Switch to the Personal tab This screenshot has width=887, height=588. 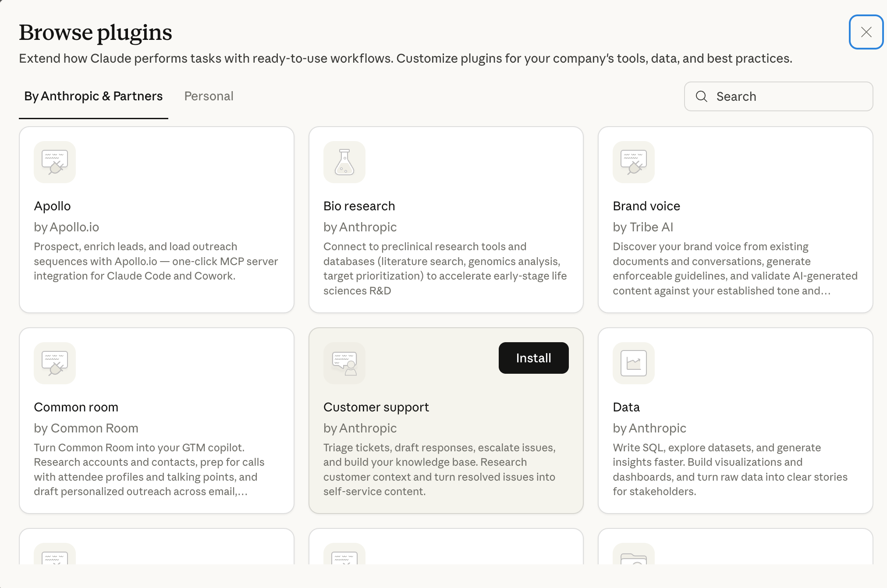click(x=209, y=96)
